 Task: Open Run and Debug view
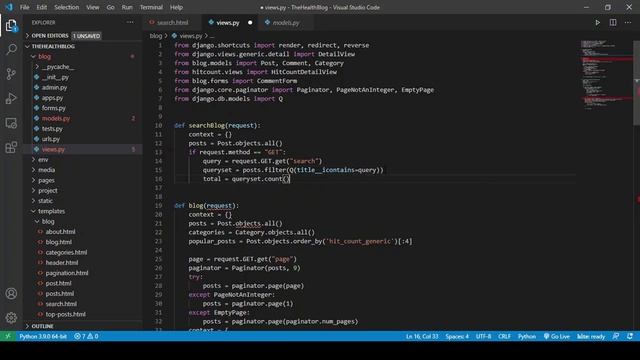tap(11, 98)
